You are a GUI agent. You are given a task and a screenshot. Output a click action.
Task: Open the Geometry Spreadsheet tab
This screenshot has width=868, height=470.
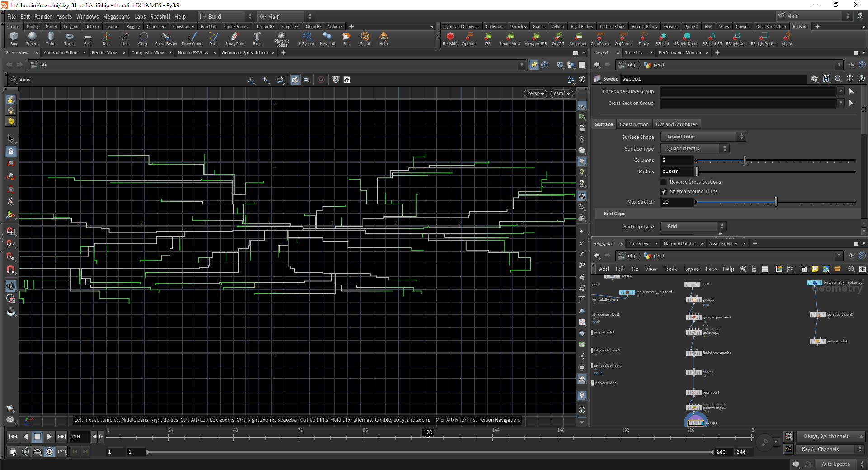(245, 53)
